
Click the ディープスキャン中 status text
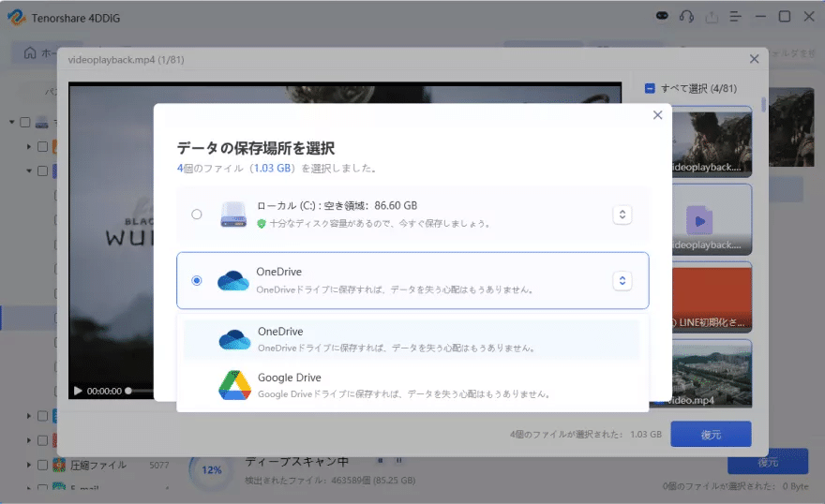pyautogui.click(x=297, y=462)
